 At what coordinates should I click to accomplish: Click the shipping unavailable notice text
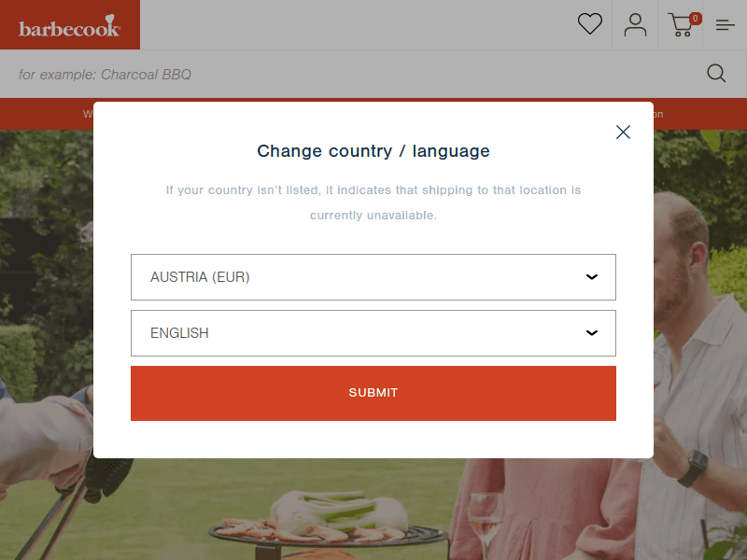(373, 203)
